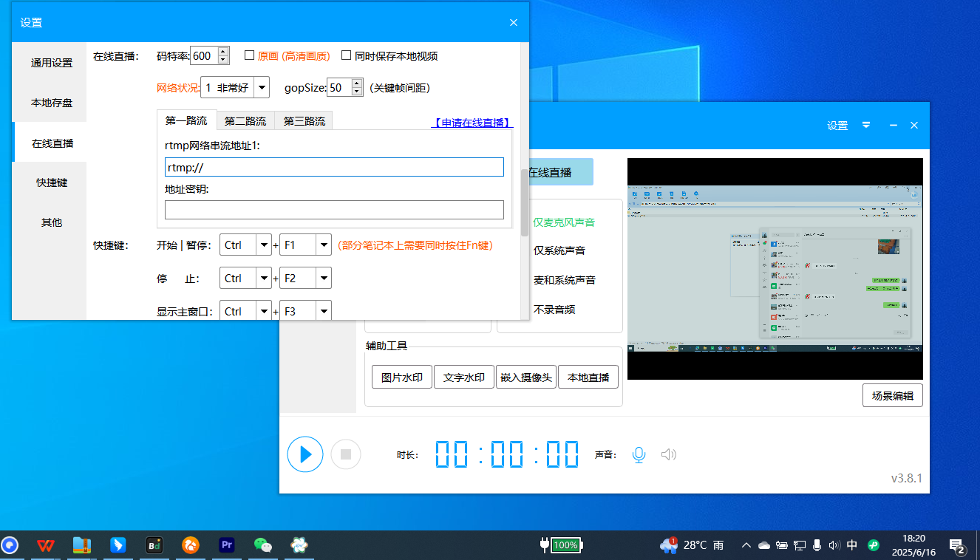Launch Adobe Premiere Pro from the taskbar
Viewport: 980px width, 560px height.
[227, 545]
